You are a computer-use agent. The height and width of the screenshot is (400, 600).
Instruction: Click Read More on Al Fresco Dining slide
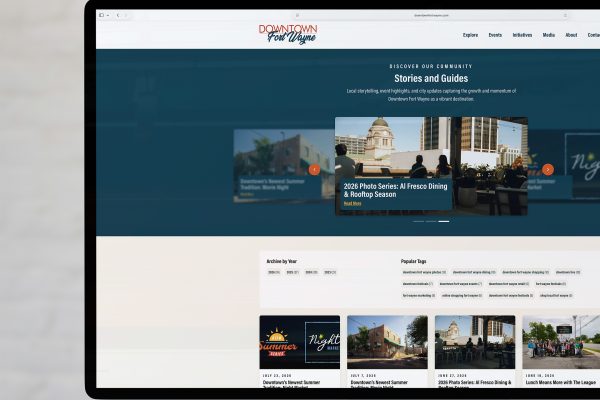352,204
